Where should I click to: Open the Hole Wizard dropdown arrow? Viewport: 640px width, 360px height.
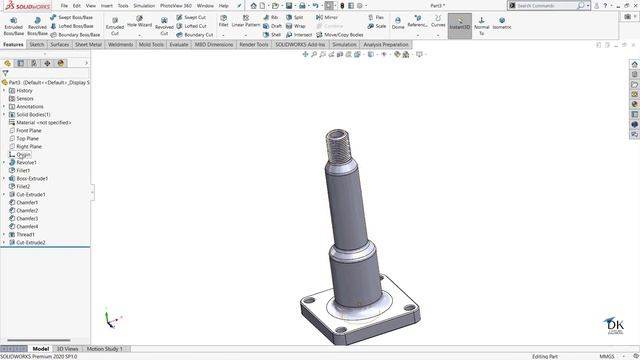click(x=139, y=36)
